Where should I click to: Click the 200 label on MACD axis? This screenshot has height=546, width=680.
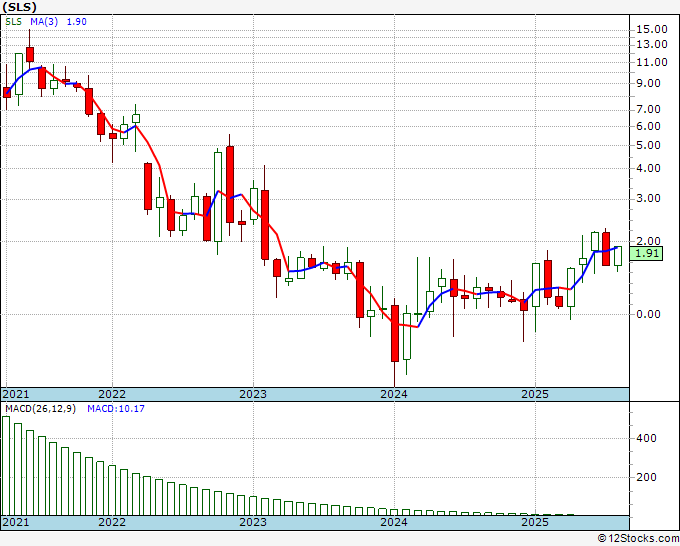[646, 477]
